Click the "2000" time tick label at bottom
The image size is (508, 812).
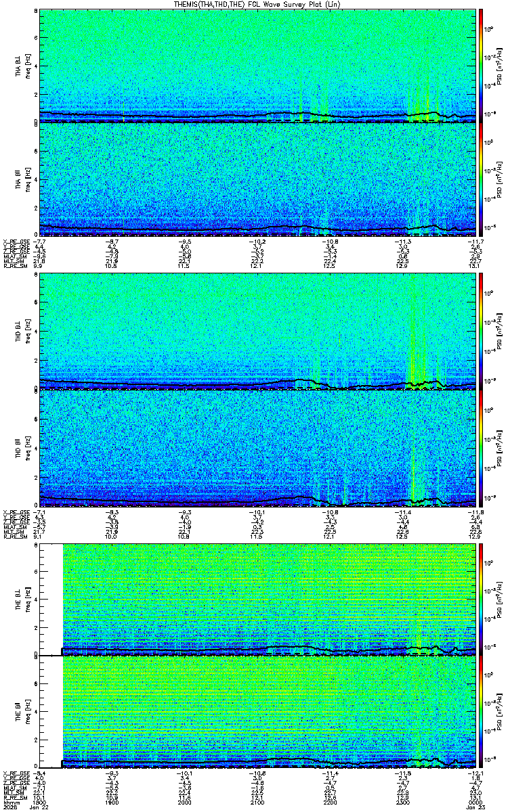(186, 801)
